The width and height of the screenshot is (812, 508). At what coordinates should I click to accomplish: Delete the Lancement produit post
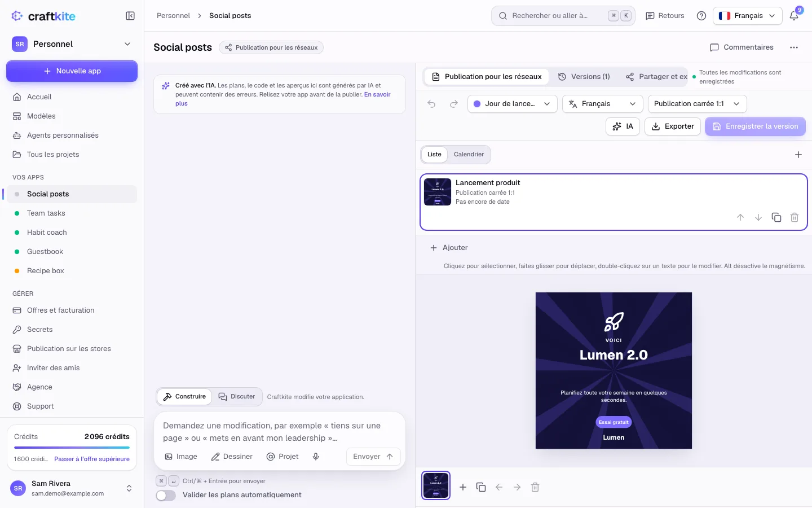click(x=795, y=217)
